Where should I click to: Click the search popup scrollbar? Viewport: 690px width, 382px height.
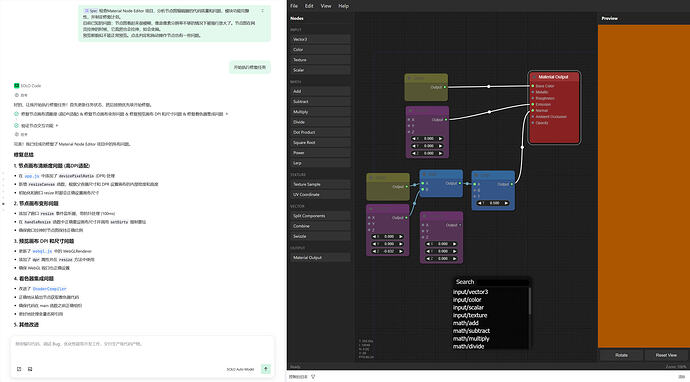529,301
